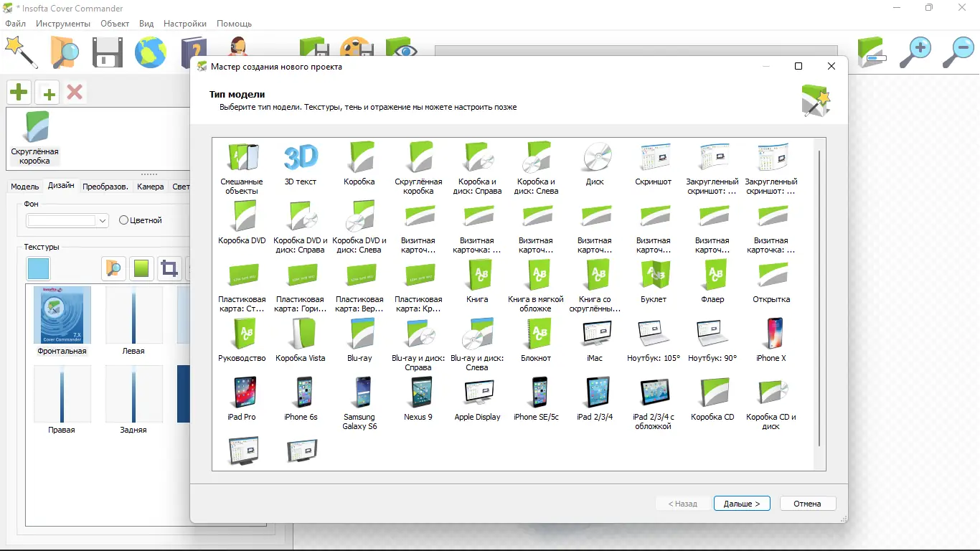This screenshot has width=980, height=551.
Task: Click the globe toolbar icon
Action: 151,52
